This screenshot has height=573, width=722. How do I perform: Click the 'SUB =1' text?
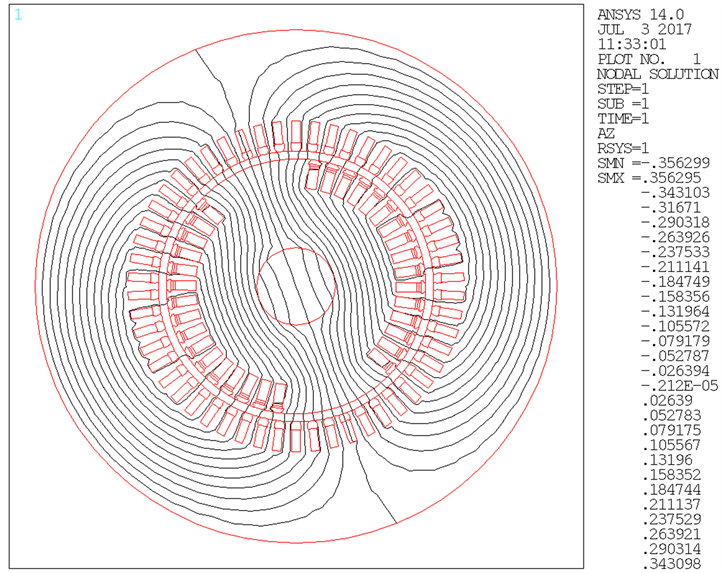623,104
